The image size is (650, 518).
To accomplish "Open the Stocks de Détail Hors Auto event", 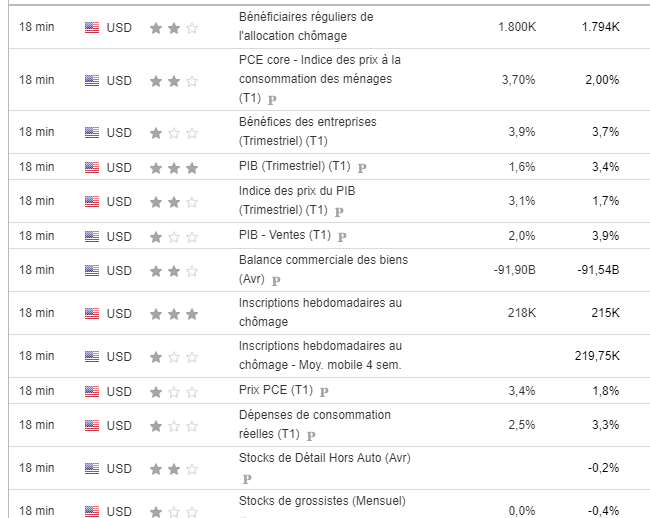I will coord(324,458).
